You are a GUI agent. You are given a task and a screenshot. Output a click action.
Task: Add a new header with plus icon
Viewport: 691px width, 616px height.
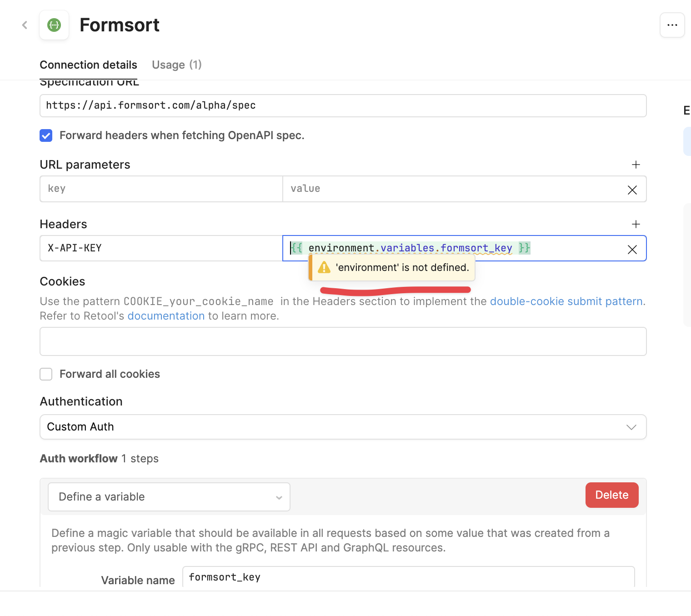tap(636, 224)
